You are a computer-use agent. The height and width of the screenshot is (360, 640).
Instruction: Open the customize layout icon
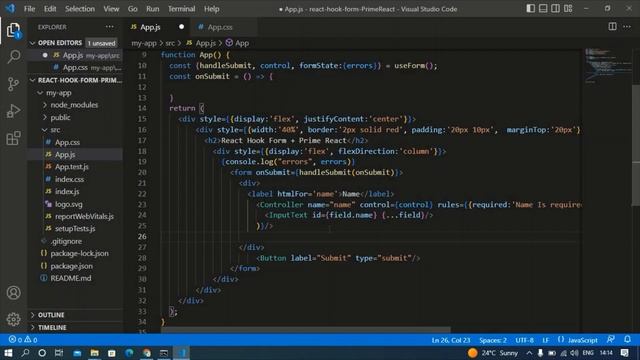pyautogui.click(x=568, y=8)
